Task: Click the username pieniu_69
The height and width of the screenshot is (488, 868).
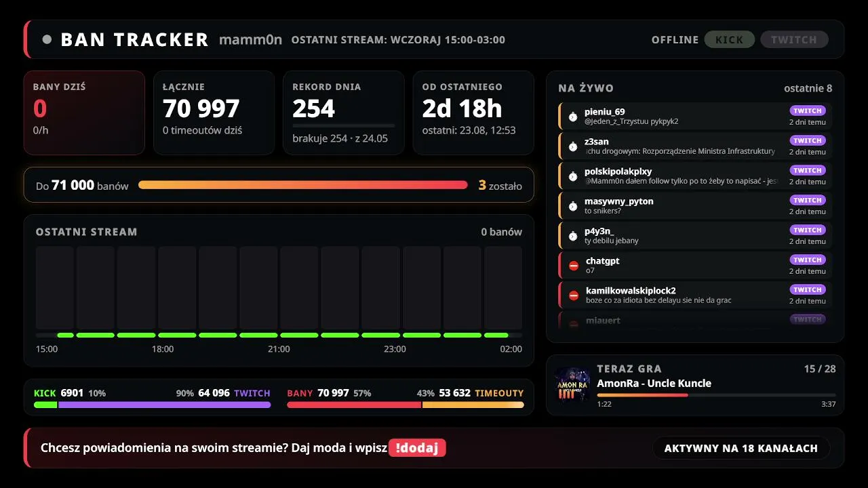Action: (x=605, y=112)
